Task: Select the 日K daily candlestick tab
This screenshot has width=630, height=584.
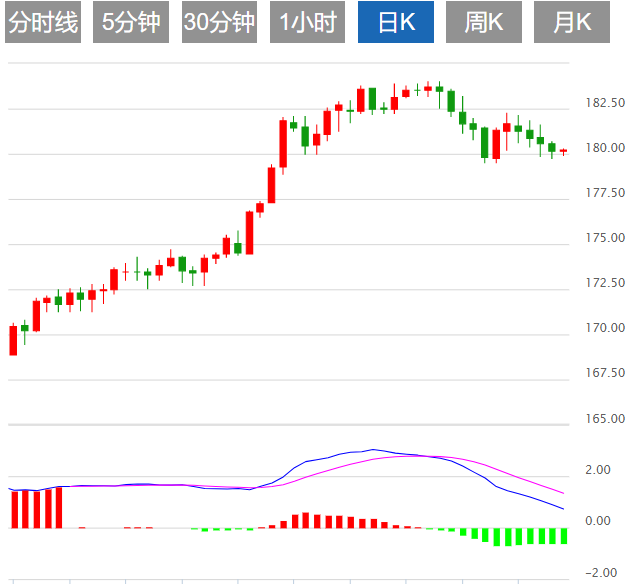Action: pyautogui.click(x=396, y=22)
